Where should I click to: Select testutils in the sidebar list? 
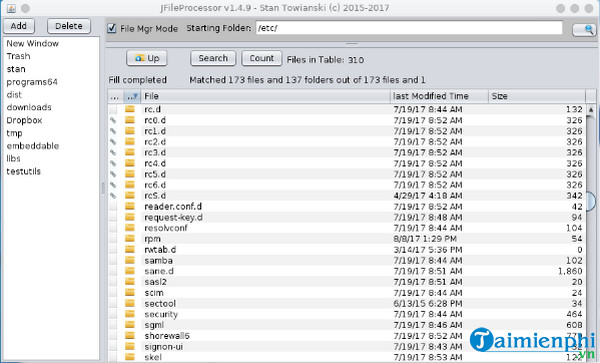pos(23,172)
